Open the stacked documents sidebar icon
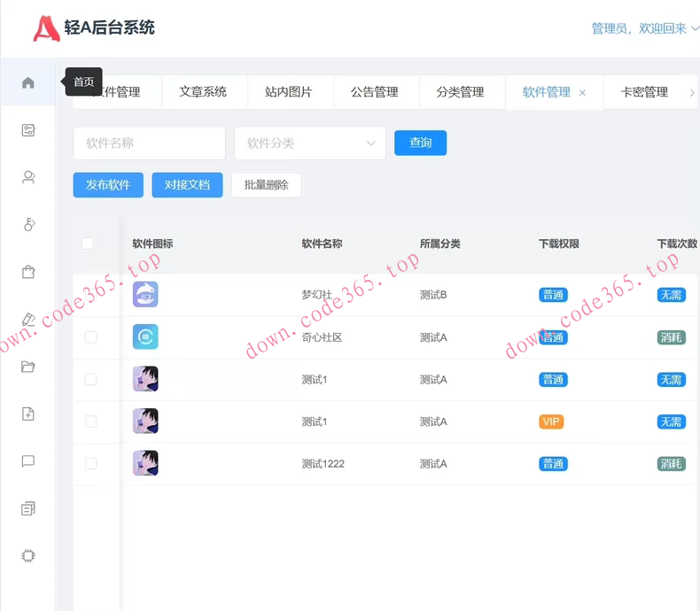Image resolution: width=700 pixels, height=611 pixels. pos(28,508)
